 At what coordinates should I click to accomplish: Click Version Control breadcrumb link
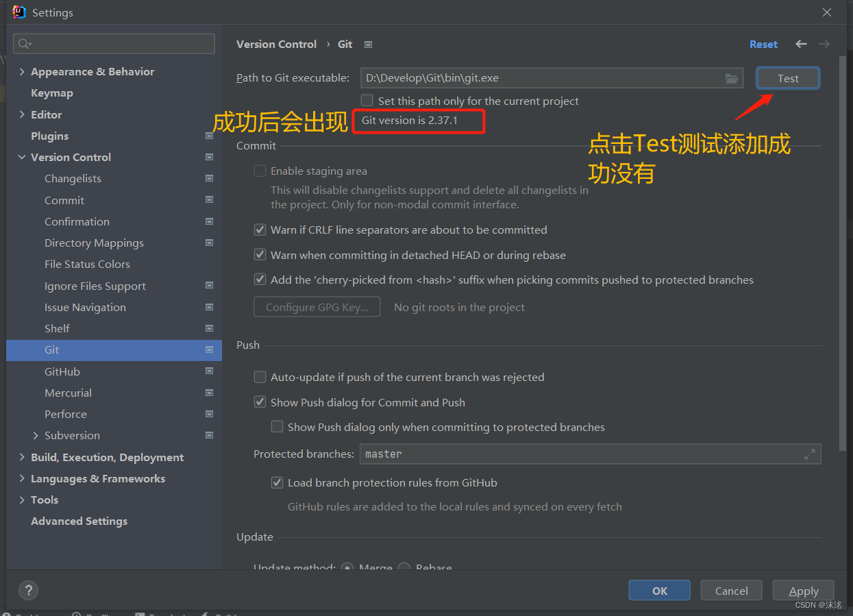tap(276, 44)
